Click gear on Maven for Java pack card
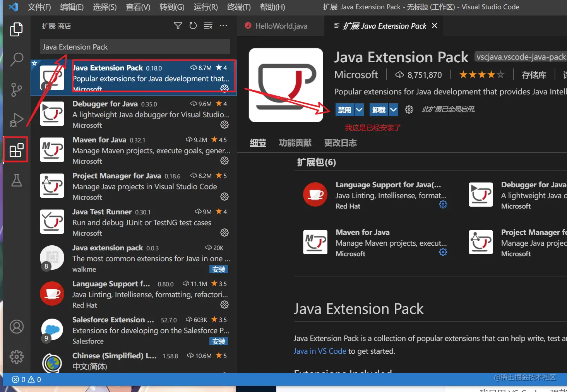The image size is (567, 392). [x=443, y=252]
